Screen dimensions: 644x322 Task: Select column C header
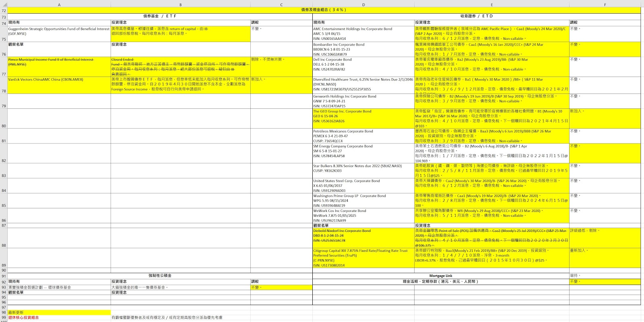(x=281, y=5)
